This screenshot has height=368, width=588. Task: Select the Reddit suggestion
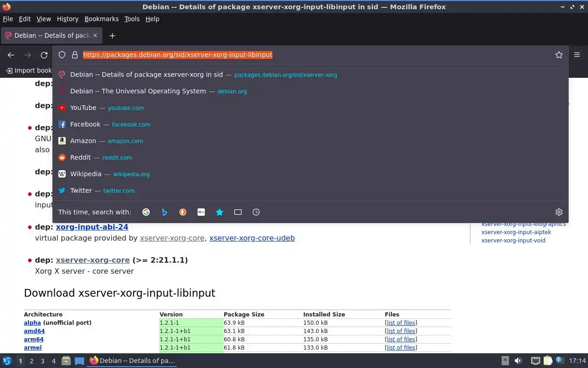pyautogui.click(x=311, y=157)
